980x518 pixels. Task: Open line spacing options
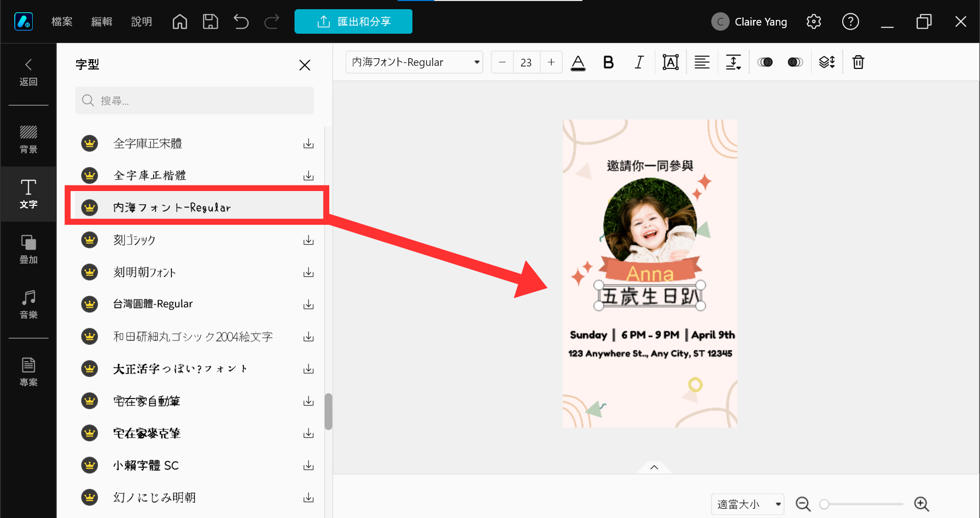tap(733, 62)
